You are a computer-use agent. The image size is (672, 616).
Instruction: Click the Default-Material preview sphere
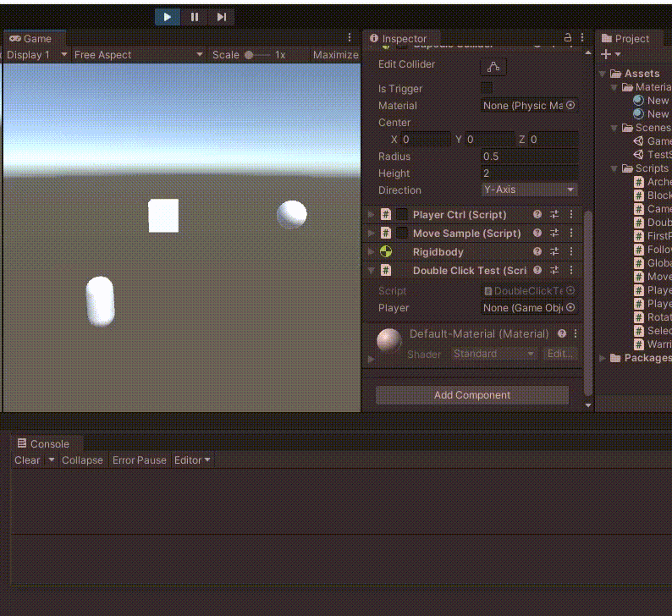point(389,340)
